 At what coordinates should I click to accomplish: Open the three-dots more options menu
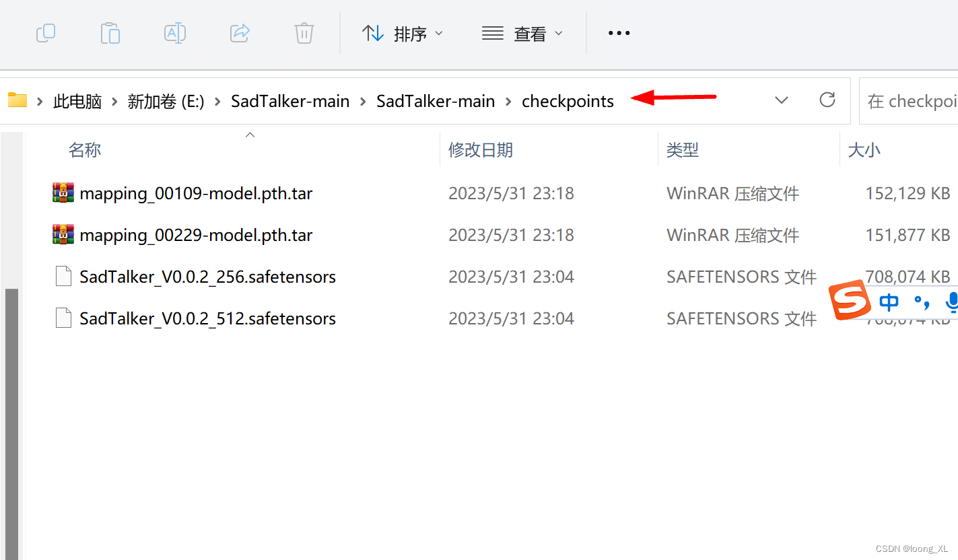(619, 33)
